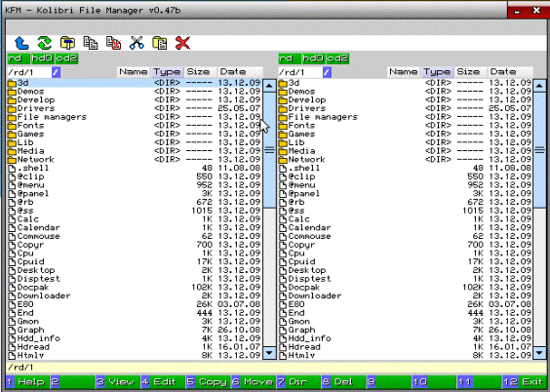Sort right panel by Type
Viewport: 550px width, 392px height.
[438, 72]
